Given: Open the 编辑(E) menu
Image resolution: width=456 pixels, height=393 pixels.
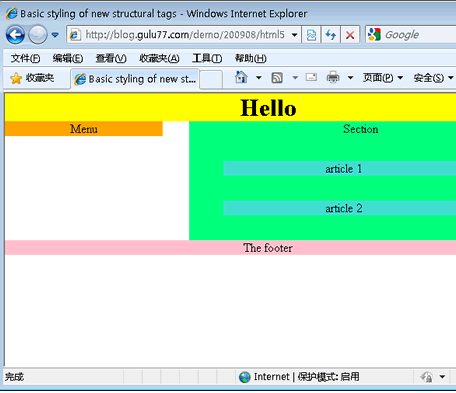Looking at the screenshot, I should pyautogui.click(x=68, y=59).
